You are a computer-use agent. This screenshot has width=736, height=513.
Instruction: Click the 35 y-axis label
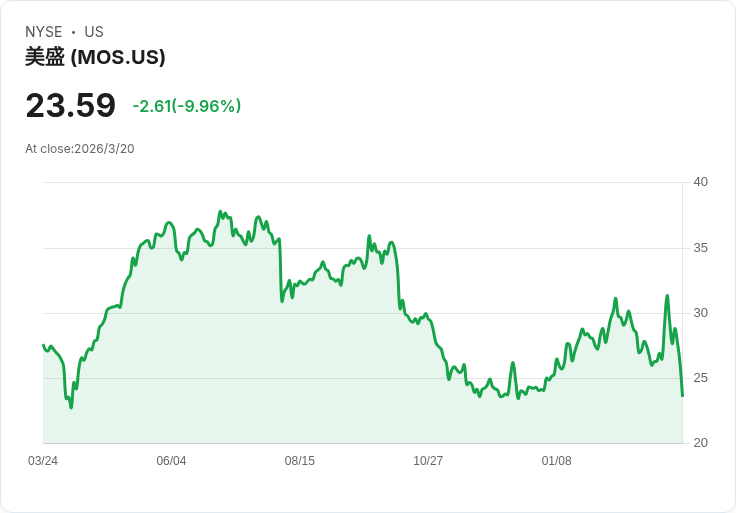(701, 248)
